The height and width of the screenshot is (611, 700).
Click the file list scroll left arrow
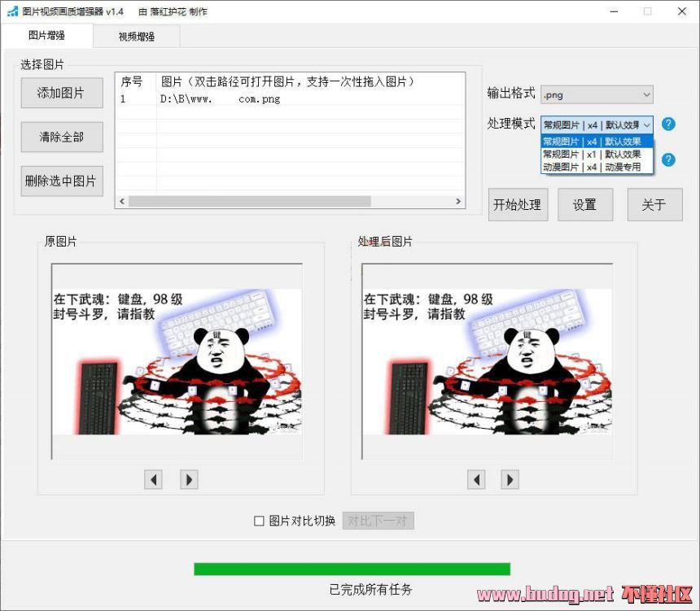[x=122, y=201]
